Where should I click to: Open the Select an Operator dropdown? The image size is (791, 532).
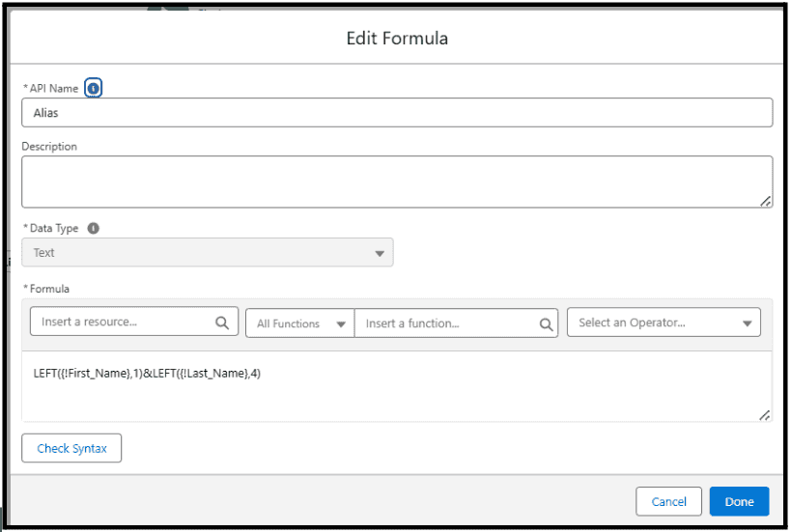pos(664,322)
